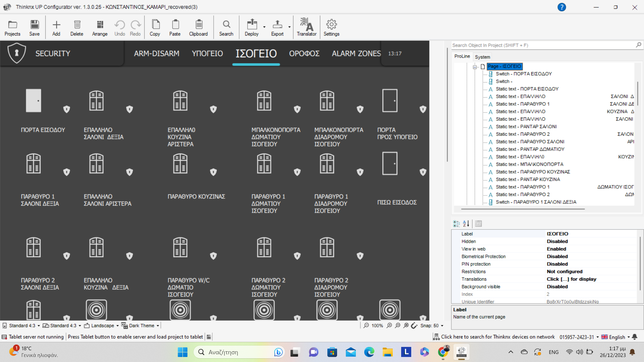Open the Search tool

click(226, 28)
